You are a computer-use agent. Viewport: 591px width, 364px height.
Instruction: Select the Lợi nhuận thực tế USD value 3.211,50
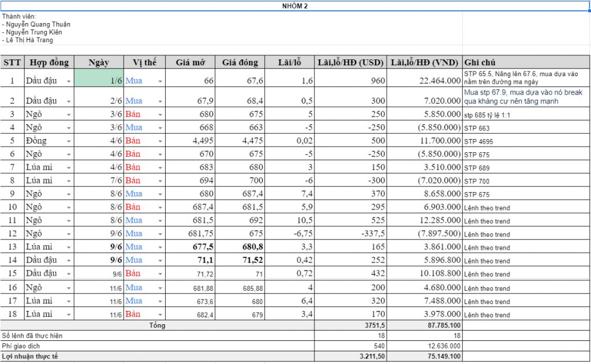[x=351, y=357]
